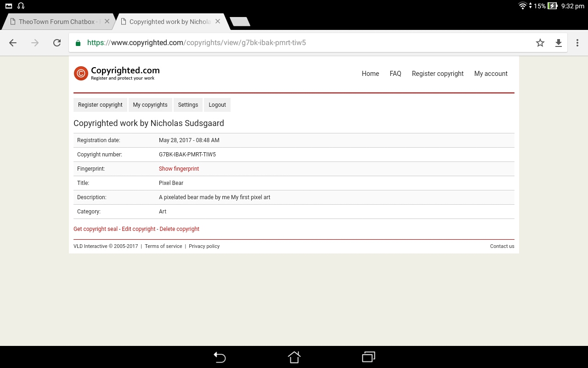Open Register copyright in top navigation
The width and height of the screenshot is (588, 368).
click(438, 74)
